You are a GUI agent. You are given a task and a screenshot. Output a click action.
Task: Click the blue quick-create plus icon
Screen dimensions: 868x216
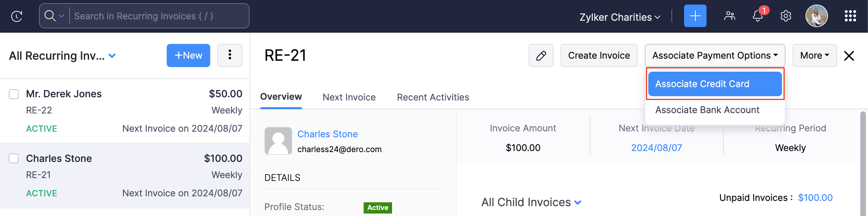coord(695,16)
